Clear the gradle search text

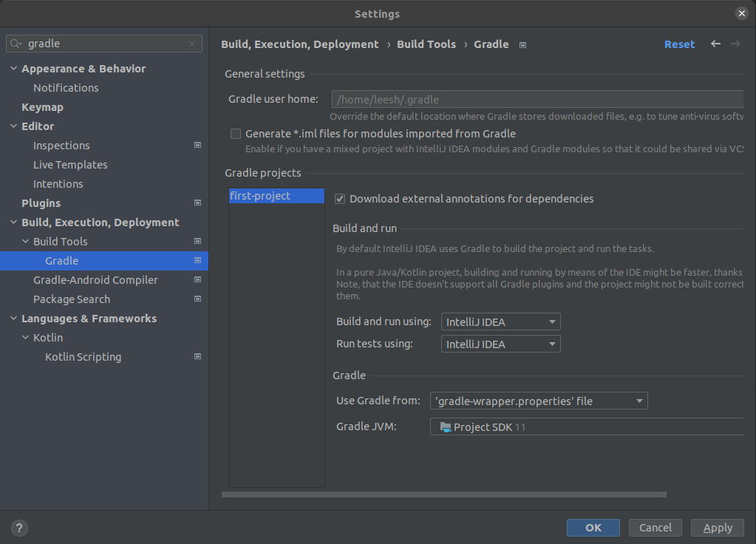(192, 44)
